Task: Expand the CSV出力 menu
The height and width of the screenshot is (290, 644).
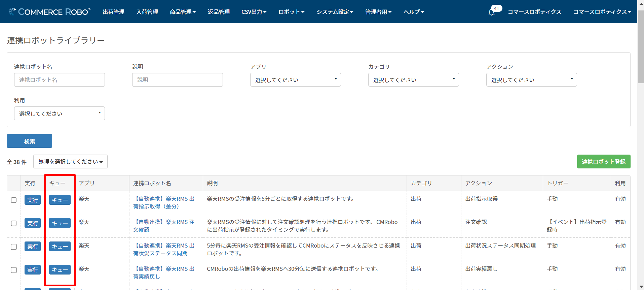Action: point(254,12)
